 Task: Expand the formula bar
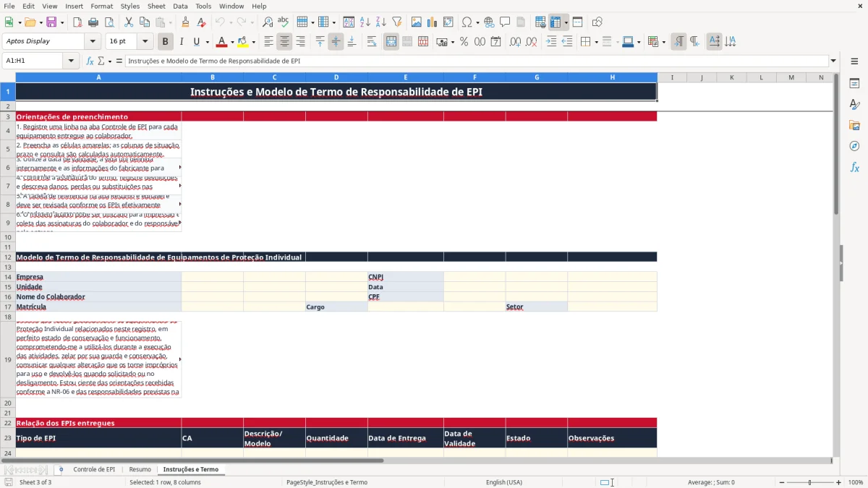tap(833, 61)
